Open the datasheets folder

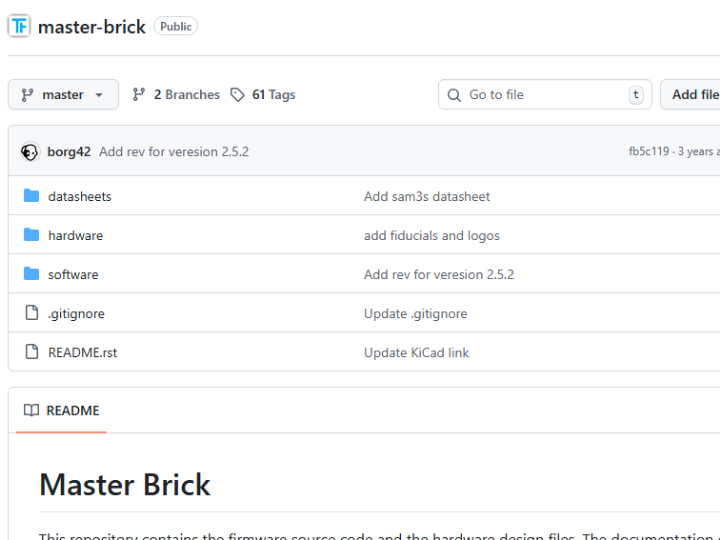pyautogui.click(x=80, y=196)
